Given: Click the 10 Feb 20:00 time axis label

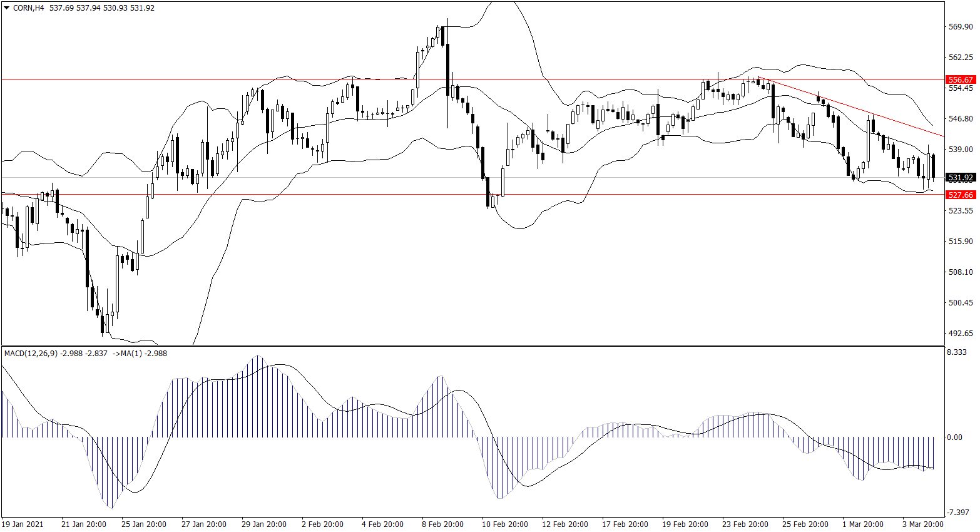Looking at the screenshot, I should pos(505,524).
